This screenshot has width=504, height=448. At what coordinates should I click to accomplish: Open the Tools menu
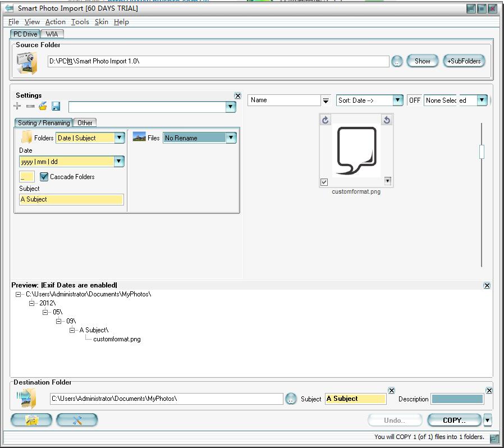[80, 22]
